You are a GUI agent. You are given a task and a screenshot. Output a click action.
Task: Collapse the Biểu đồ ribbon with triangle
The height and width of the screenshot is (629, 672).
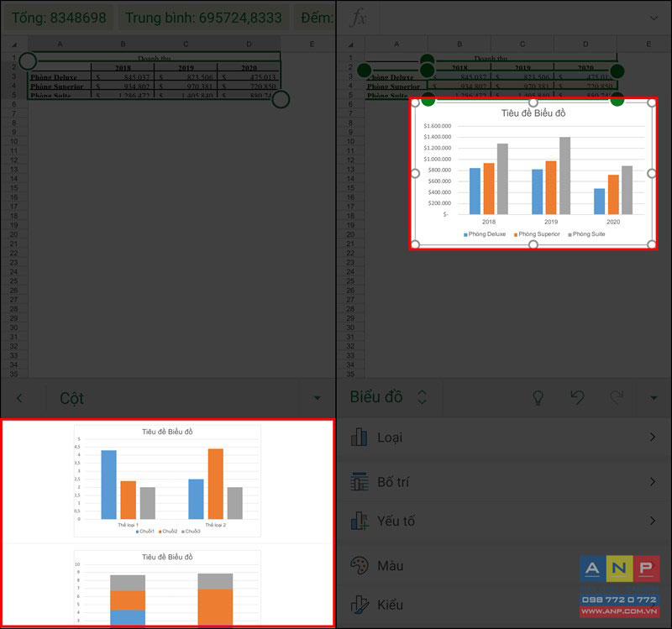[x=654, y=398]
